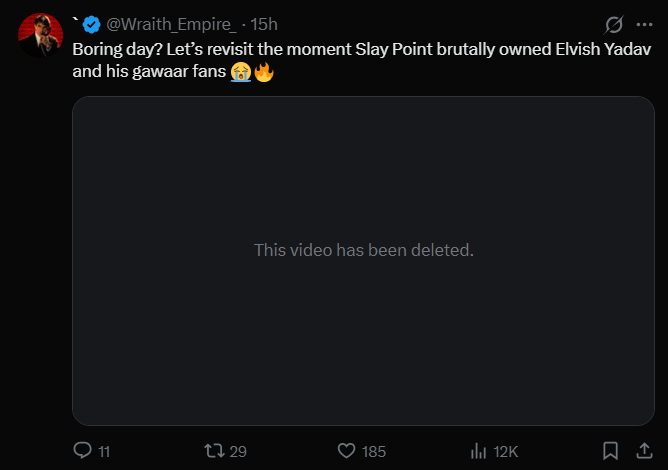Screen dimensions: 668x470
Task: Click the reply speech bubble icon
Action: click(83, 450)
